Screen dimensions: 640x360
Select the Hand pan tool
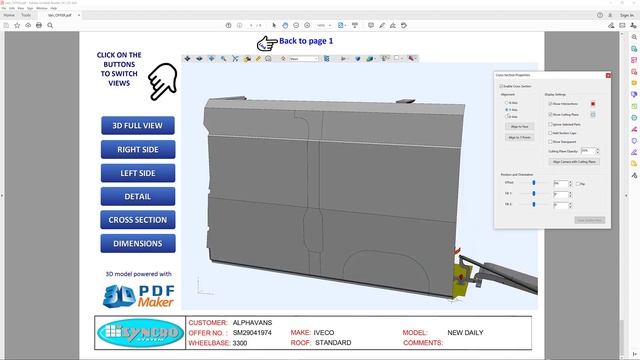coord(285,25)
